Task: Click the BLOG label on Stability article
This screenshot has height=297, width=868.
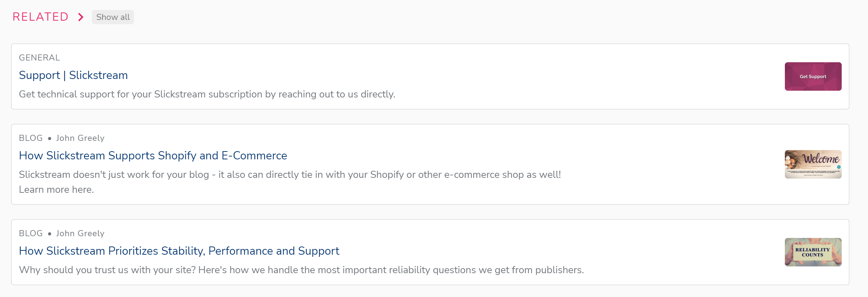Action: coord(31,233)
